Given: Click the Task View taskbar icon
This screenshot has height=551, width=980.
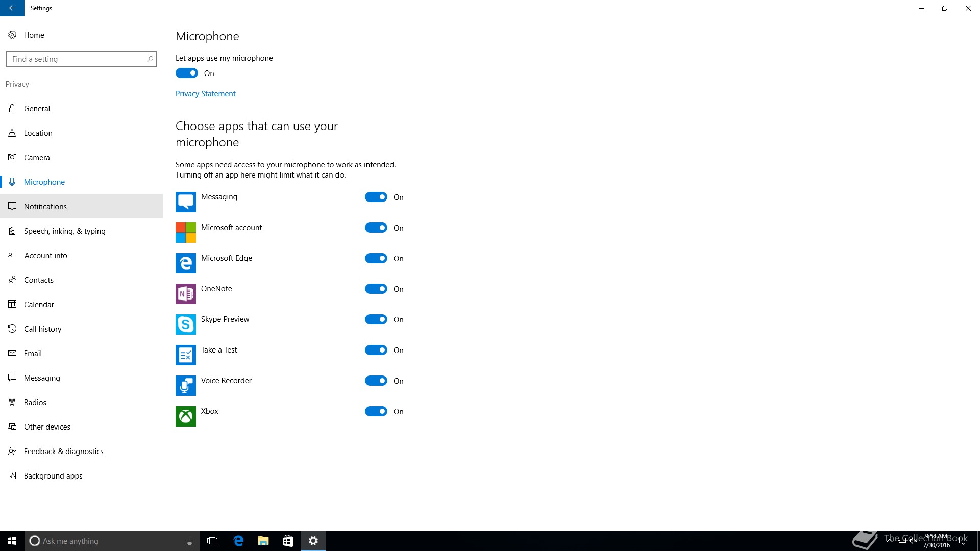Looking at the screenshot, I should coord(212,541).
